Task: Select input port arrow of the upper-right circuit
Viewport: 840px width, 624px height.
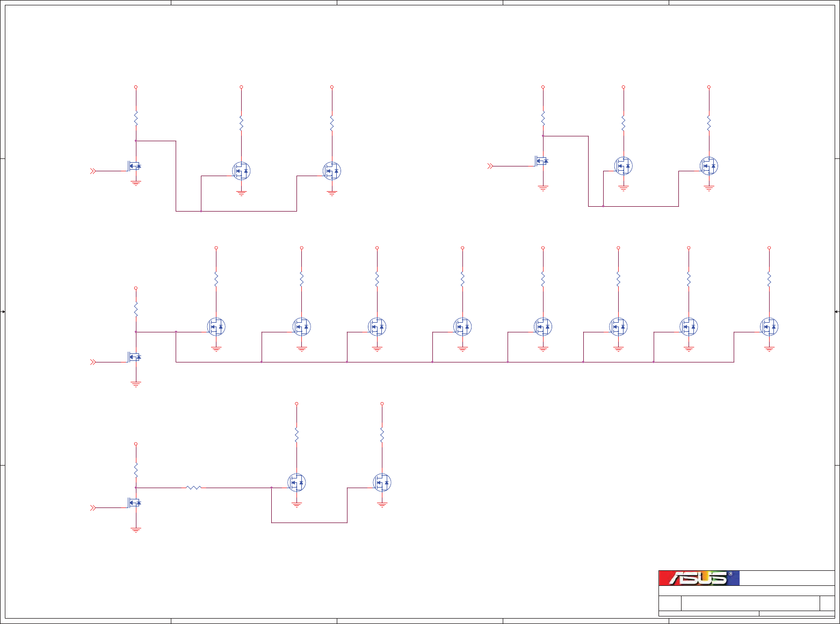Action: tap(490, 166)
